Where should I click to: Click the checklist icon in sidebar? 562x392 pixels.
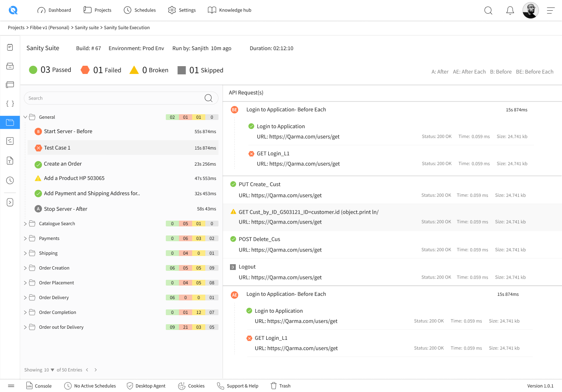pos(10,141)
